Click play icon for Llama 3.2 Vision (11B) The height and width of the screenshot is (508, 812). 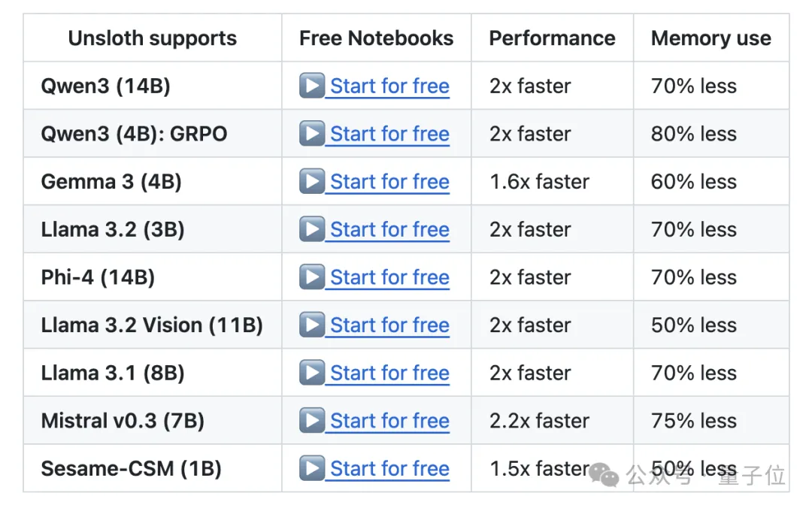[311, 325]
